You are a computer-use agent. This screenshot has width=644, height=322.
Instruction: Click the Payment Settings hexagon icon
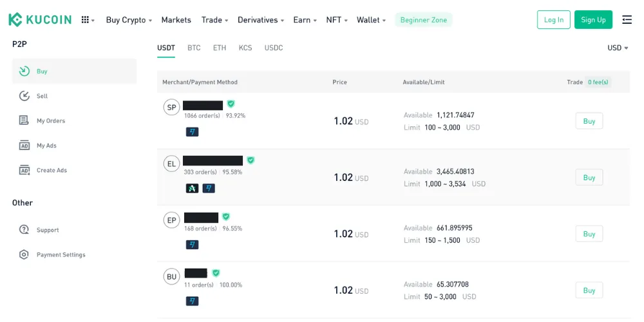click(24, 254)
